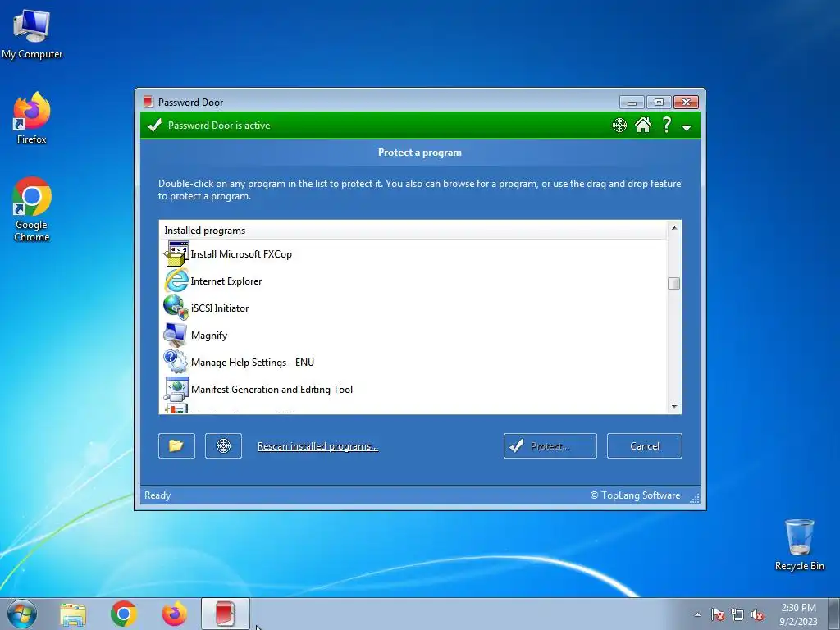Screen dimensions: 840x630
Task: Click the Password Door title bar icon
Action: (x=148, y=102)
